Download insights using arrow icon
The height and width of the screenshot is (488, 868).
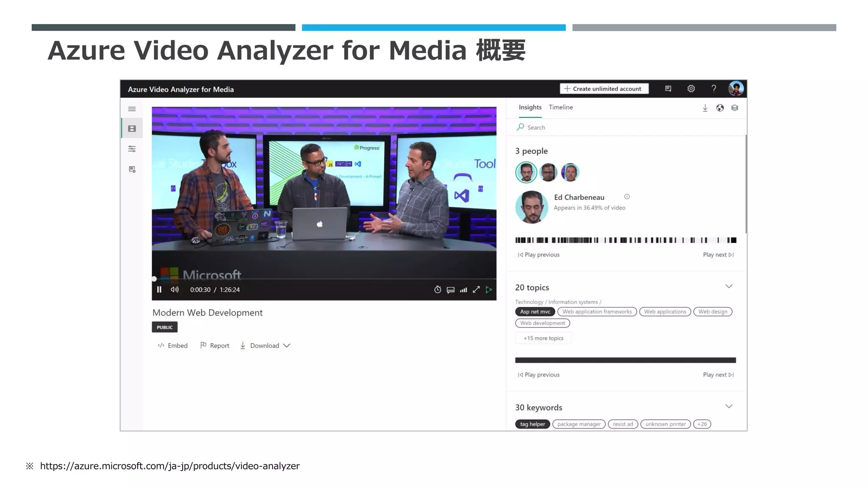[705, 108]
